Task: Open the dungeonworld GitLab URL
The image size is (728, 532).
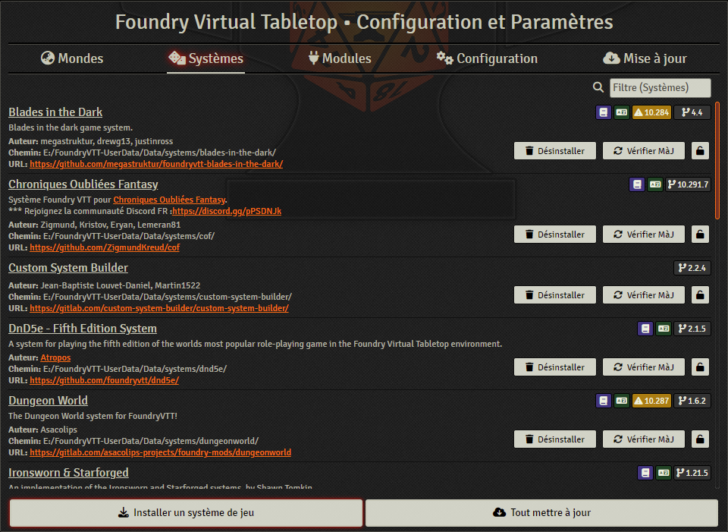Action: (x=160, y=453)
